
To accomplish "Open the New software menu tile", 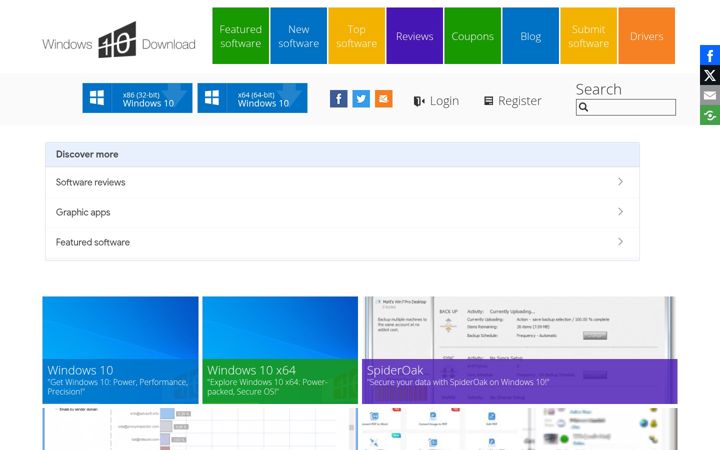I will click(298, 36).
